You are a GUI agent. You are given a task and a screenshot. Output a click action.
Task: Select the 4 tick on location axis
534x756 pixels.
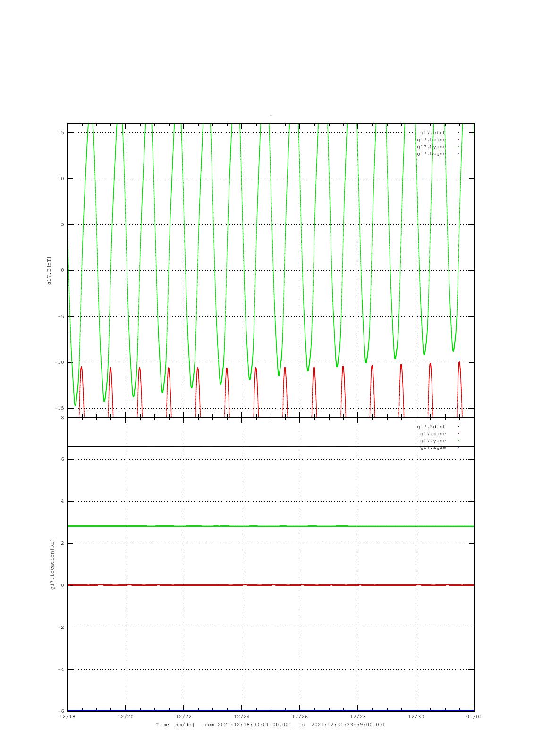(x=62, y=501)
